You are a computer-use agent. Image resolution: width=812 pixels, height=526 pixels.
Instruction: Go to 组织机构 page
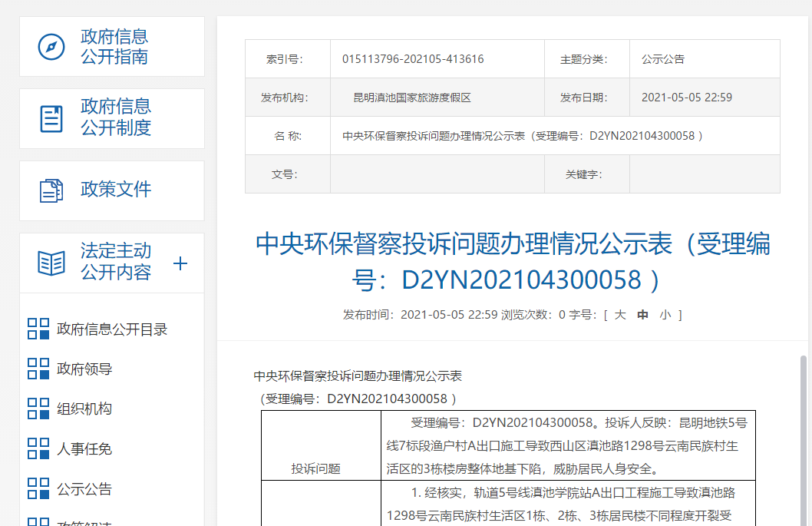[x=84, y=409]
